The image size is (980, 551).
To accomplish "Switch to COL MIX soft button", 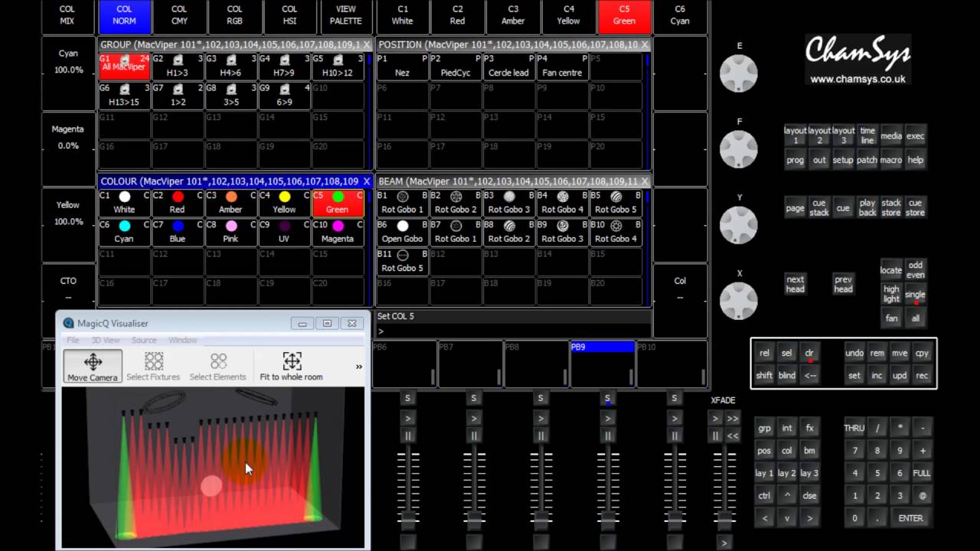I will [x=67, y=15].
